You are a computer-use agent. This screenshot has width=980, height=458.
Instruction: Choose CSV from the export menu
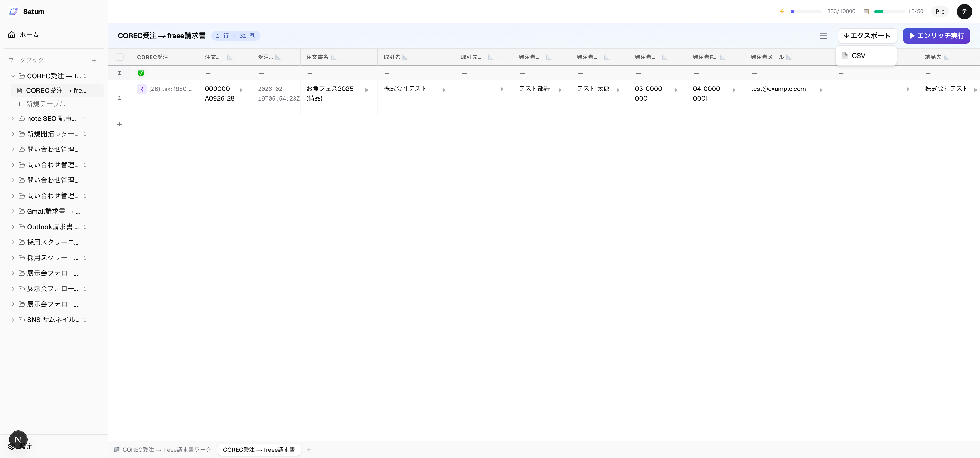click(858, 56)
